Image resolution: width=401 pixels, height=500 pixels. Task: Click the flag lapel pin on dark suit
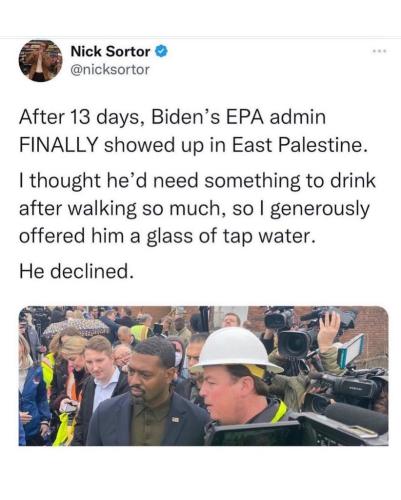[175, 419]
